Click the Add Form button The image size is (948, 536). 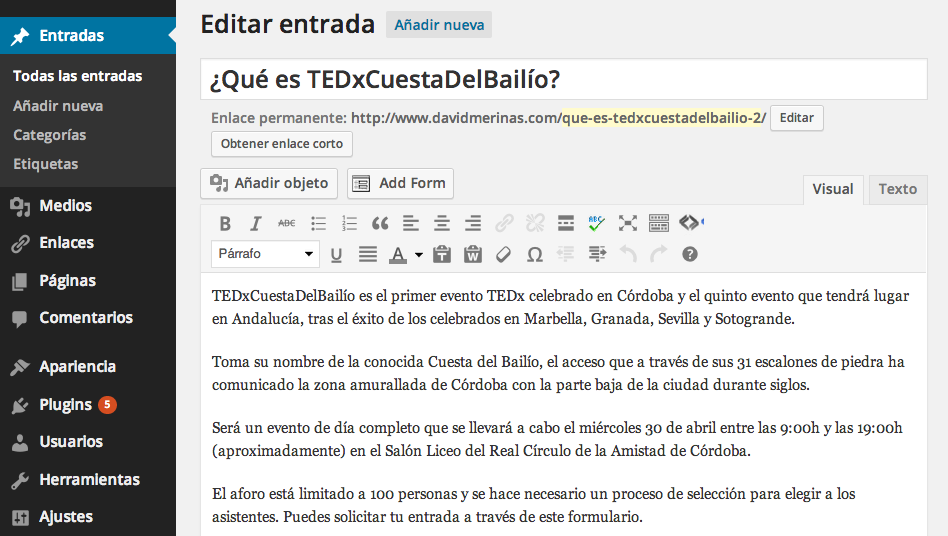(400, 183)
